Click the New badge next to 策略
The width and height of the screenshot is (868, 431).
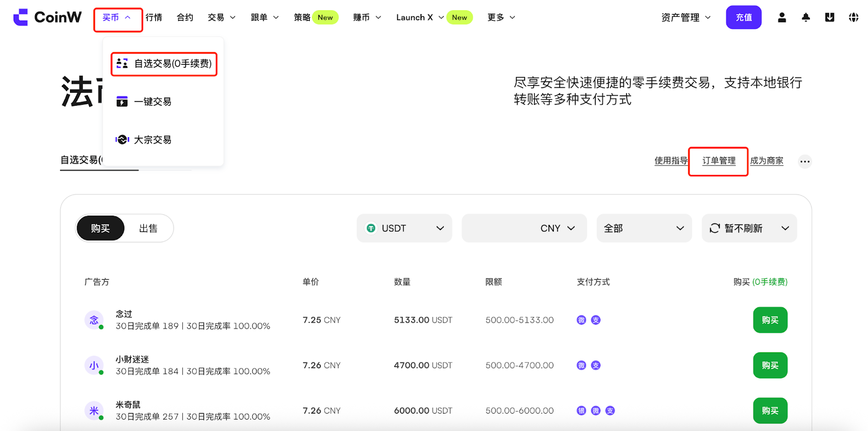click(x=325, y=17)
